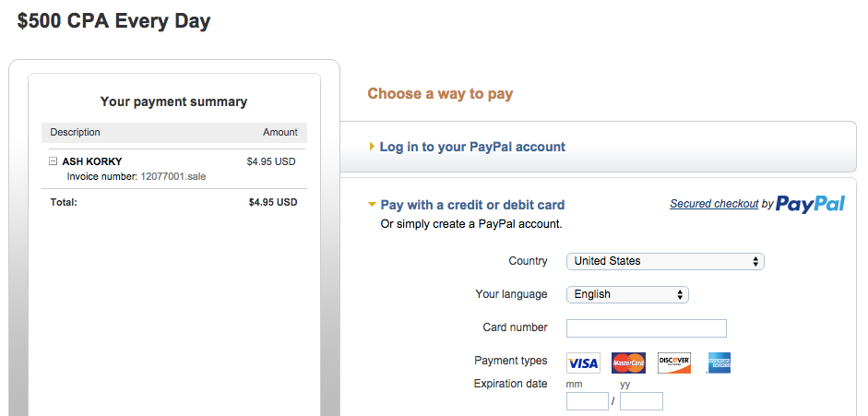This screenshot has width=868, height=416.
Task: Click the PayPal logo
Action: point(810,204)
